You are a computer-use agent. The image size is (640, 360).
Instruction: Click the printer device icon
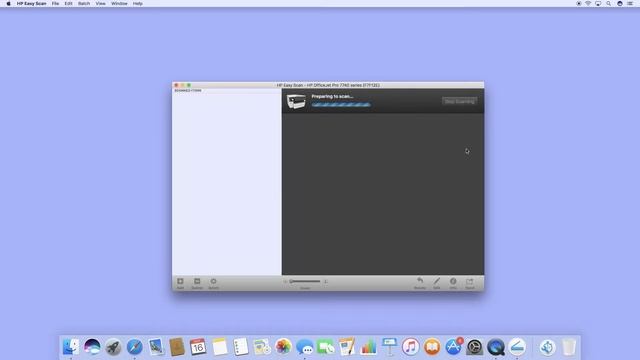pos(296,101)
